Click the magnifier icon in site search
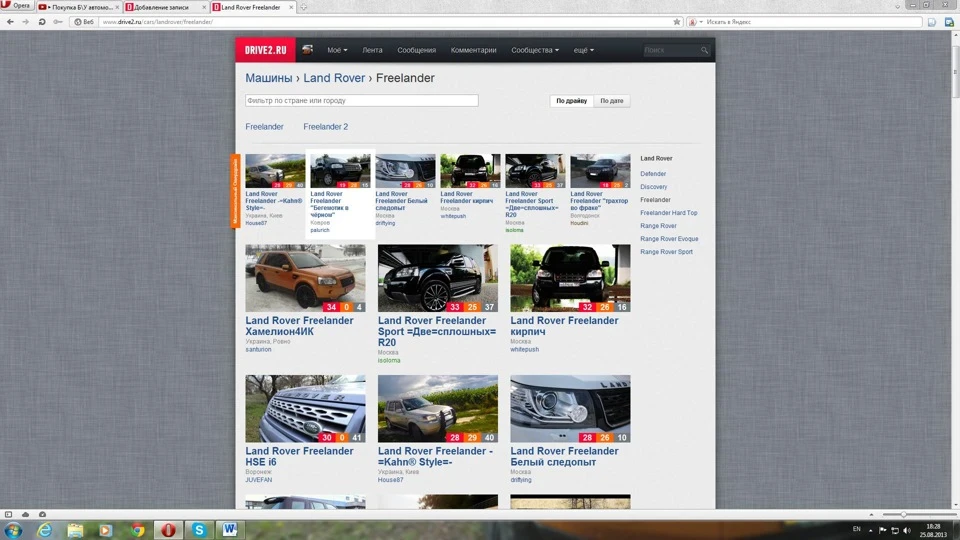The height and width of the screenshot is (540, 960). pyautogui.click(x=705, y=50)
